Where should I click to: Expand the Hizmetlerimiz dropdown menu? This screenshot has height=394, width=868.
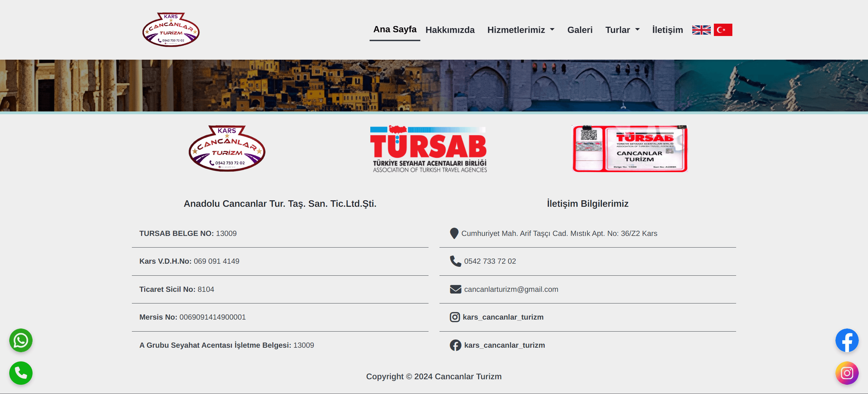[x=521, y=30]
